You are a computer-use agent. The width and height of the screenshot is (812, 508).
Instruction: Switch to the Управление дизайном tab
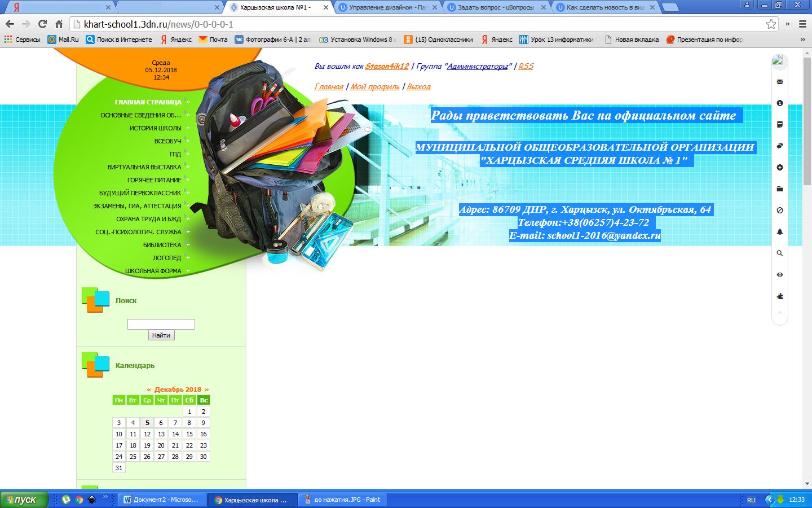coord(387,7)
